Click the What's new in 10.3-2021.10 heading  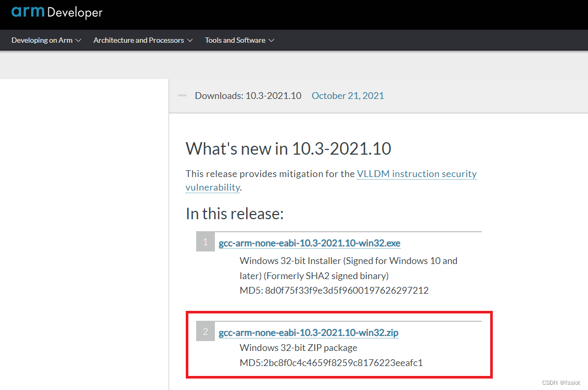click(288, 148)
